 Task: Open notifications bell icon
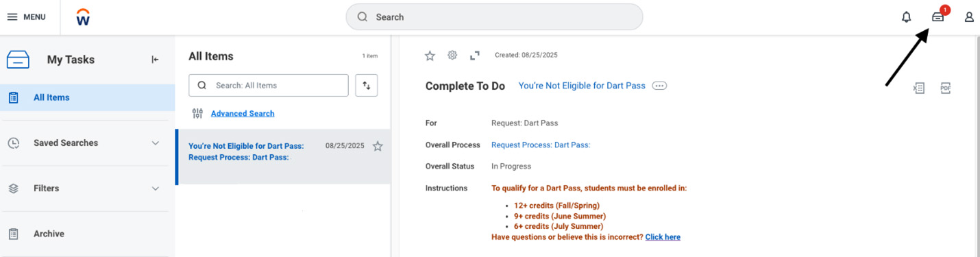(907, 17)
